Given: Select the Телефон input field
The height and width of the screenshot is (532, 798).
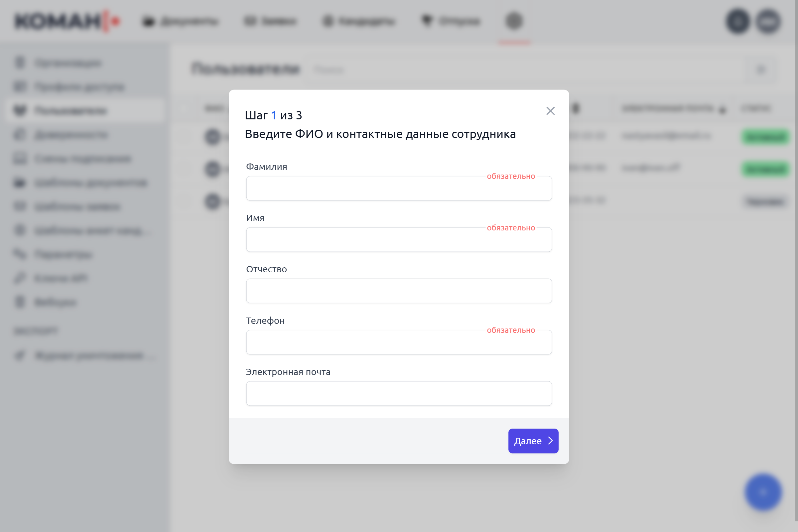Looking at the screenshot, I should (x=399, y=342).
